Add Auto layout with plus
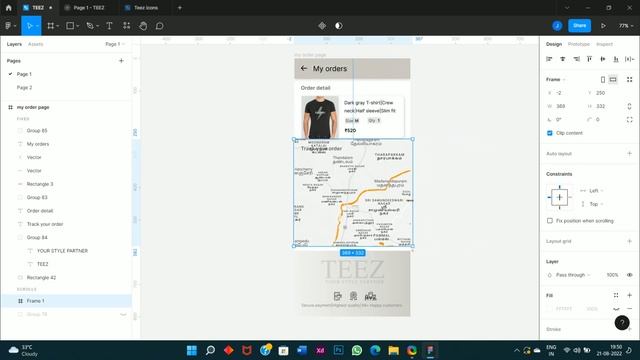This screenshot has width=640, height=360. pos(629,153)
